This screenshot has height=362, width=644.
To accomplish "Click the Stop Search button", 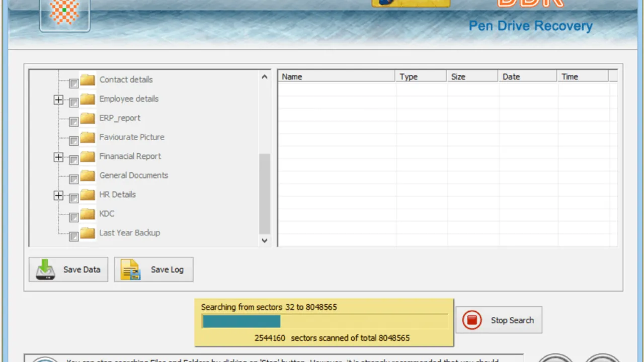I will tap(499, 320).
